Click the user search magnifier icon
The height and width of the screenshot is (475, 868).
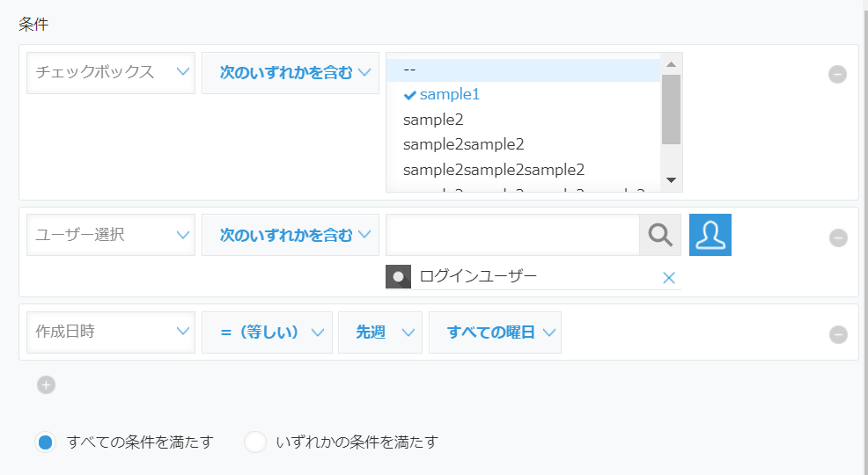click(x=660, y=235)
